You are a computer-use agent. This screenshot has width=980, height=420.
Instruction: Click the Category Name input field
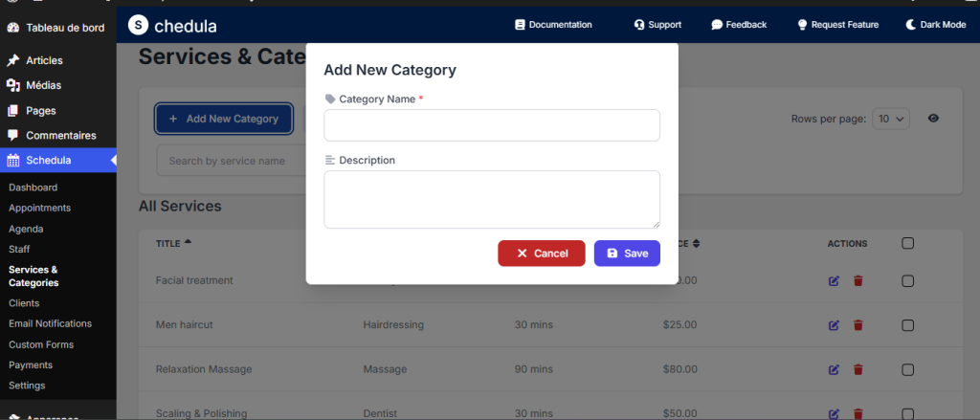(492, 125)
